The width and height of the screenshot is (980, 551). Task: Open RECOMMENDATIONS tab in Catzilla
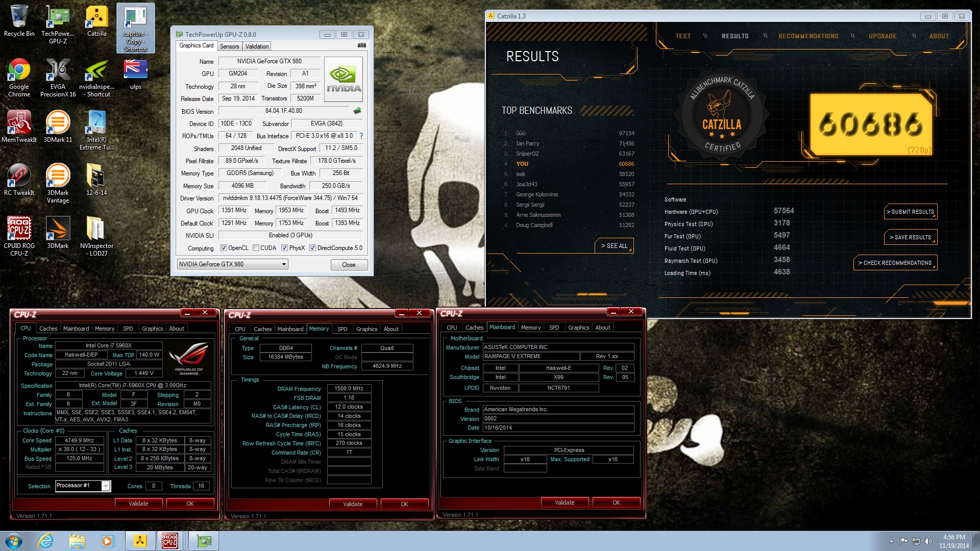pos(808,36)
